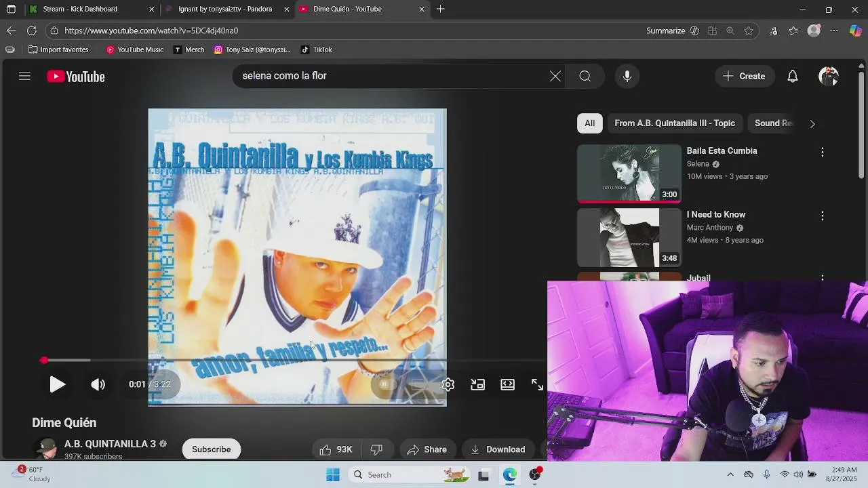Open Edge tab actions menu icon
868x488 pixels.
pyautogui.click(x=11, y=9)
